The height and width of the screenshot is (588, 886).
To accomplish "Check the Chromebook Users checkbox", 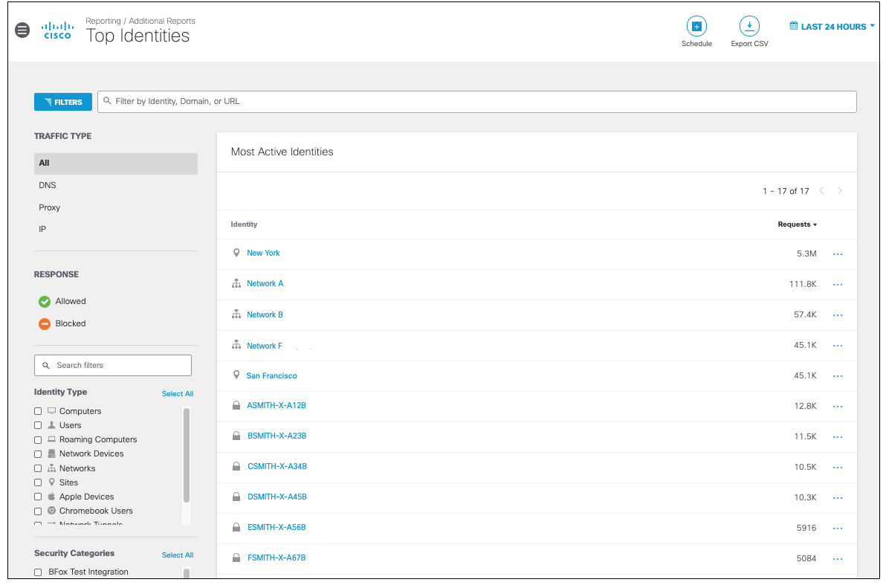I will coord(38,511).
